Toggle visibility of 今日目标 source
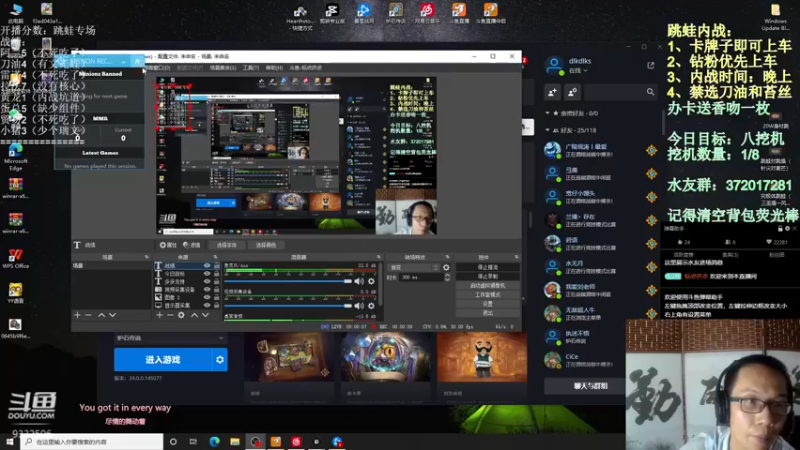Viewport: 800px width, 450px height. 207,273
